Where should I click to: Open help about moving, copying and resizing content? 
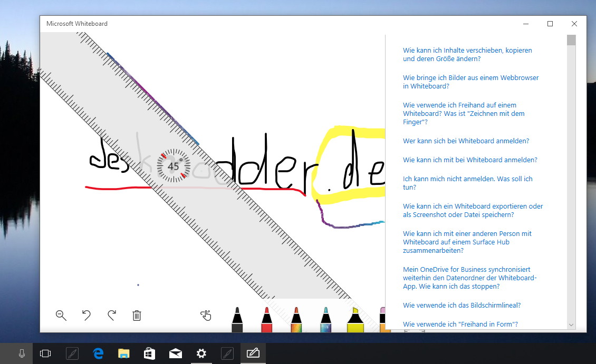pyautogui.click(x=467, y=54)
